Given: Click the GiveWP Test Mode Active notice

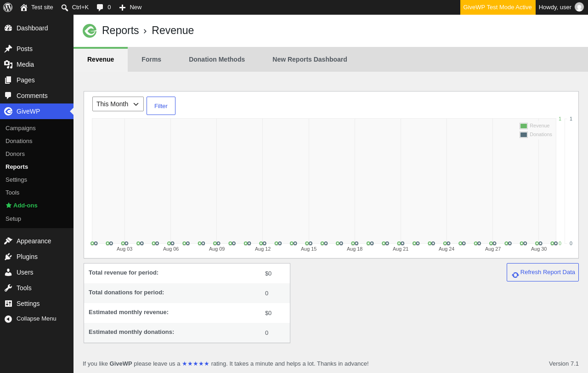Looking at the screenshot, I should 498,7.
